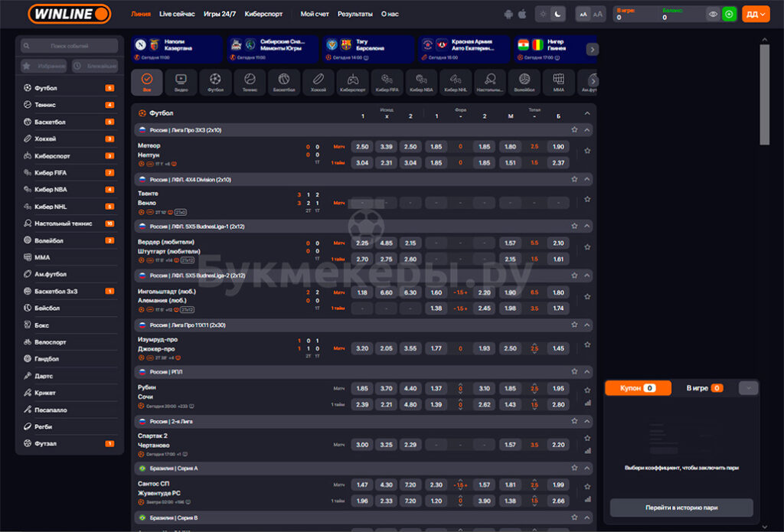Favorite the Спартак 2 – Чертаново match star
Viewport: 784px width, 532px height.
tap(587, 438)
